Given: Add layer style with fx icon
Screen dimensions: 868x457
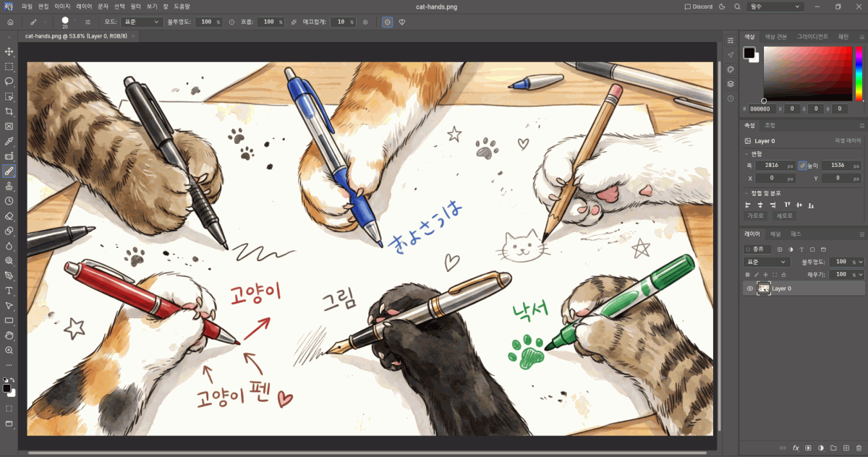Looking at the screenshot, I should pos(796,448).
